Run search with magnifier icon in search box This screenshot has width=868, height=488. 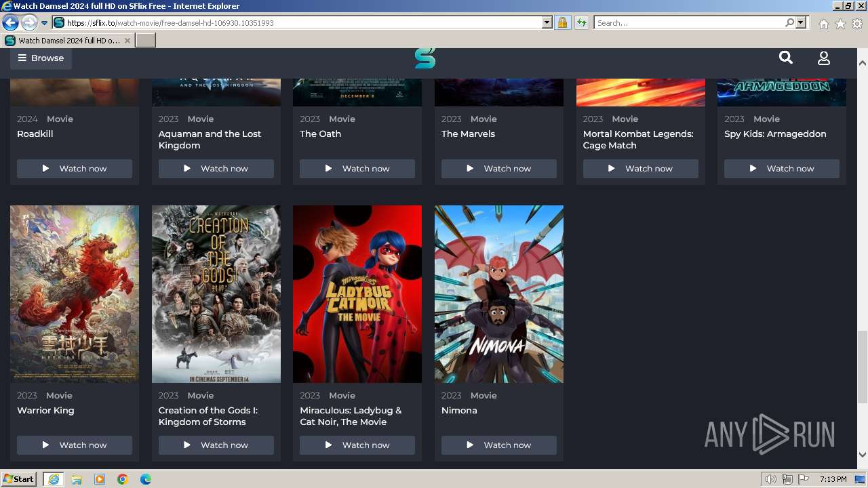(x=789, y=22)
